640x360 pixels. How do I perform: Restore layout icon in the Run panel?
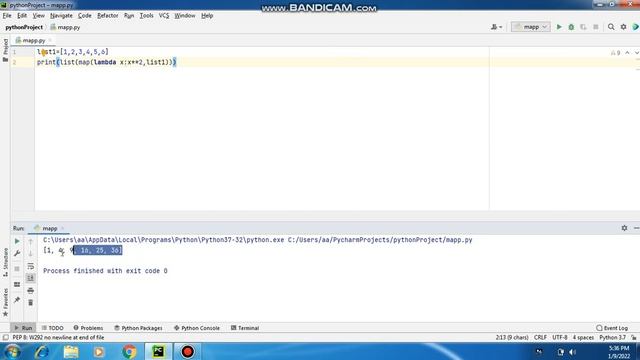(17, 284)
